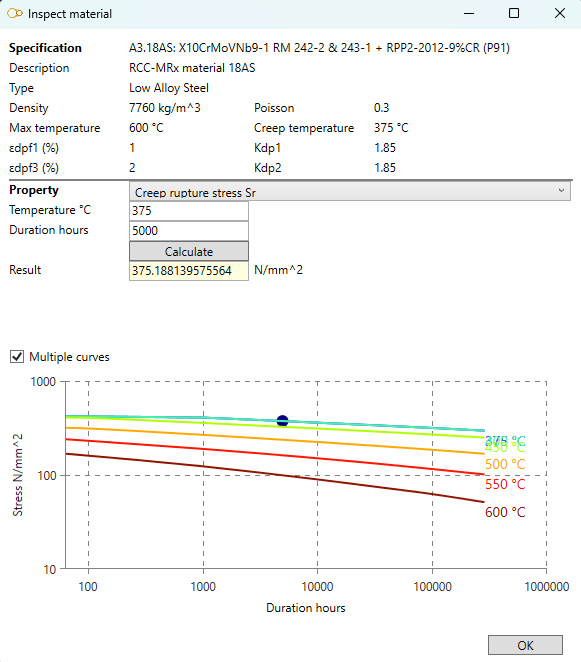The height and width of the screenshot is (662, 581).
Task: Click the εdpf3 (%) value 2
Action: click(x=132, y=168)
